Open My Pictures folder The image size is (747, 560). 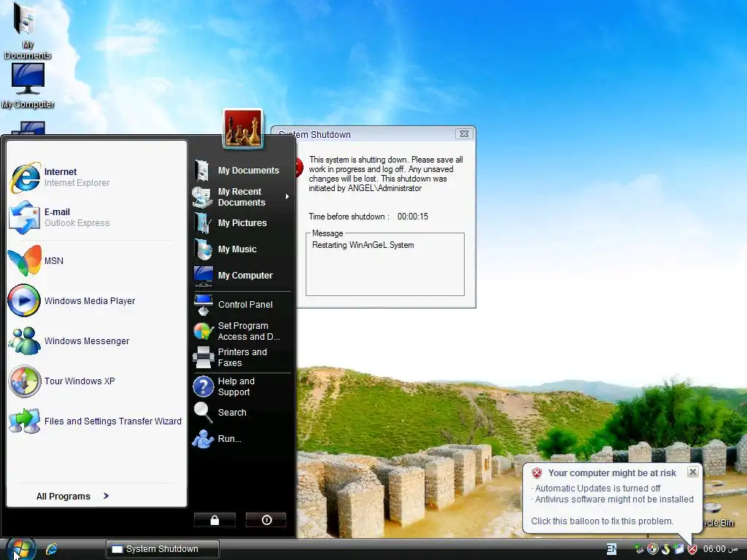[x=242, y=223]
